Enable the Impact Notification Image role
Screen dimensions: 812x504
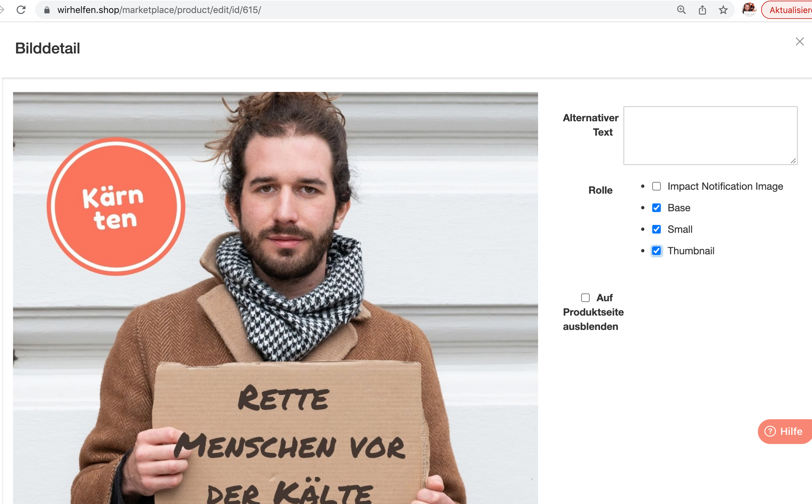[x=656, y=186]
